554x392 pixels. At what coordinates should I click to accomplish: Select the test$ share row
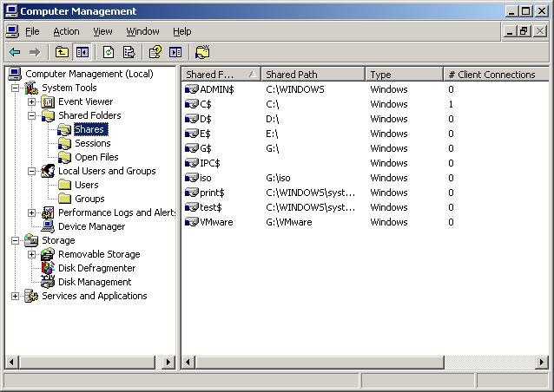point(364,207)
